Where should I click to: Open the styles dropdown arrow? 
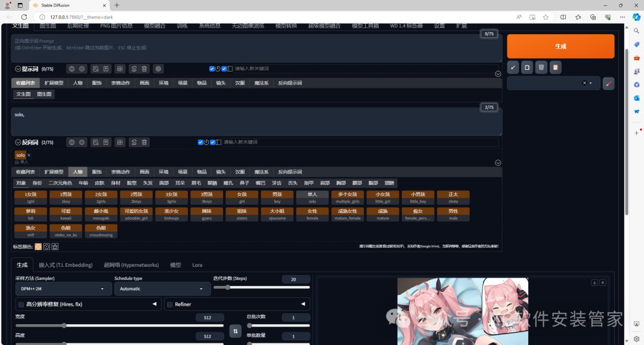(590, 83)
